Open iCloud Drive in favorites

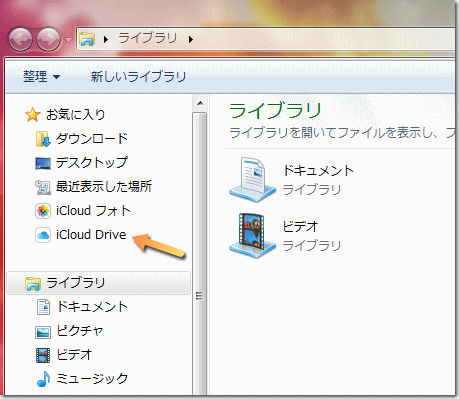pyautogui.click(x=91, y=235)
